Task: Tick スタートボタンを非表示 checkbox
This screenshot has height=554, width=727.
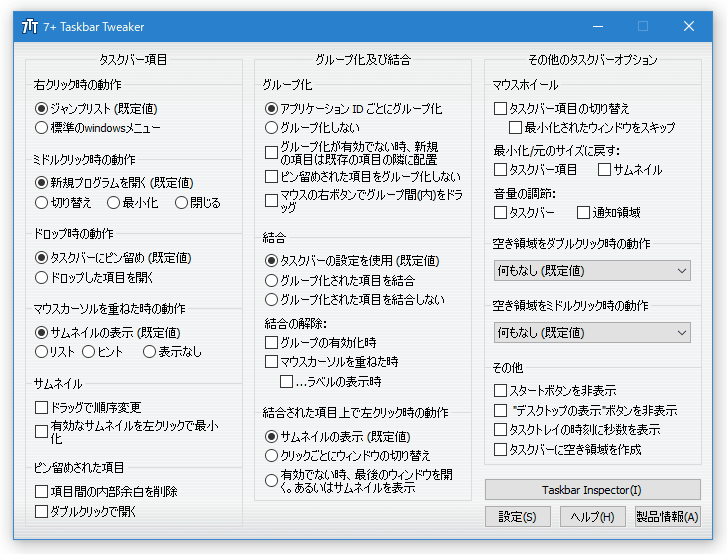Action: coord(500,391)
